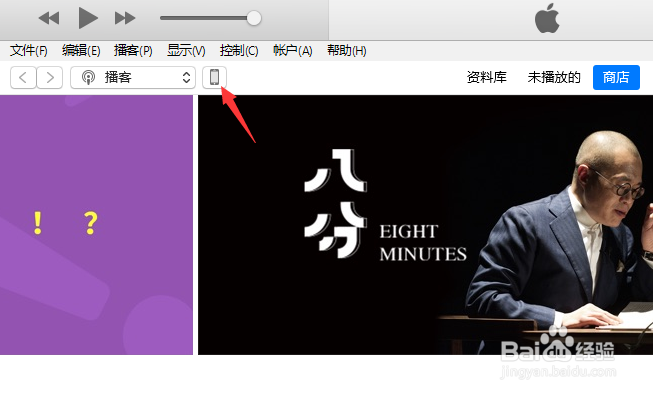Screen dimensions: 653x395
Task: Click the Apple logo in status area
Action: coord(547,18)
